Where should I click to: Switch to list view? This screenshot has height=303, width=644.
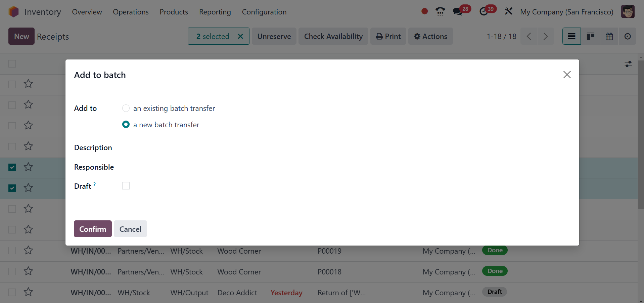(571, 36)
